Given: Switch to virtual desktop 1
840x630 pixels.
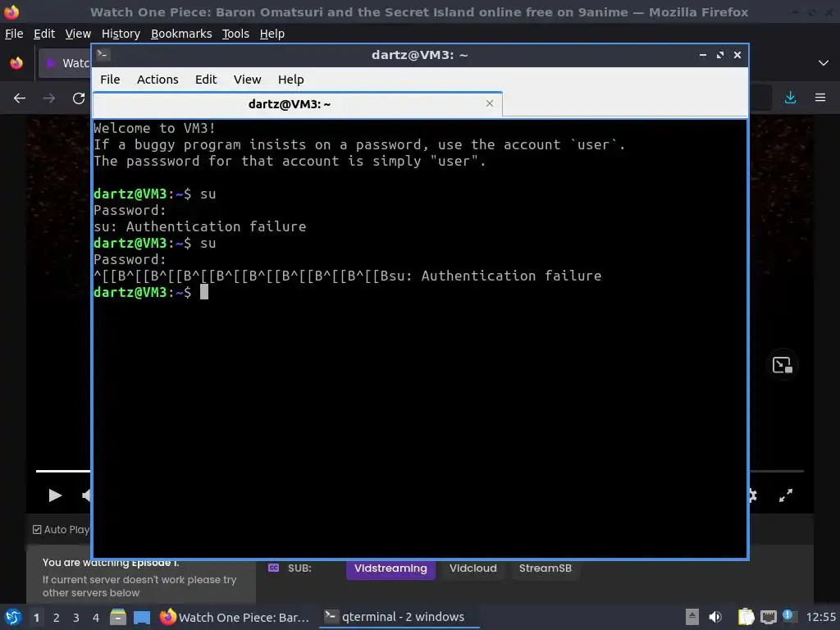Looking at the screenshot, I should click(36, 617).
